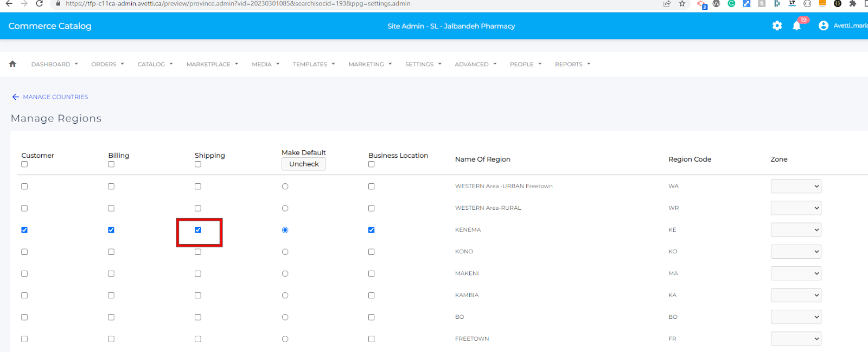
Task: Open the TEMPLATES menu
Action: (314, 64)
